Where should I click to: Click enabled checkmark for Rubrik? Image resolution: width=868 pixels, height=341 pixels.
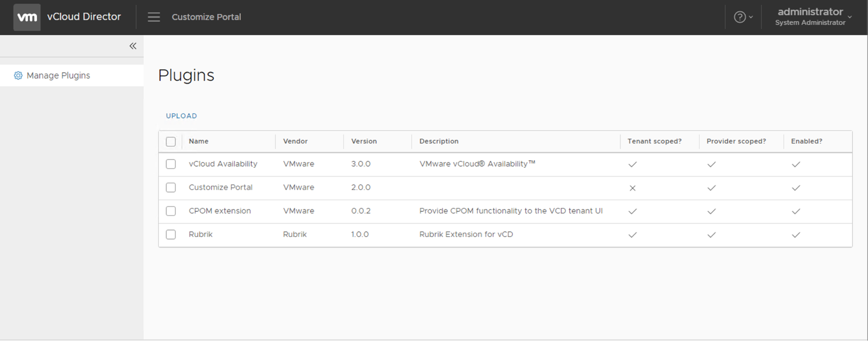tap(796, 235)
